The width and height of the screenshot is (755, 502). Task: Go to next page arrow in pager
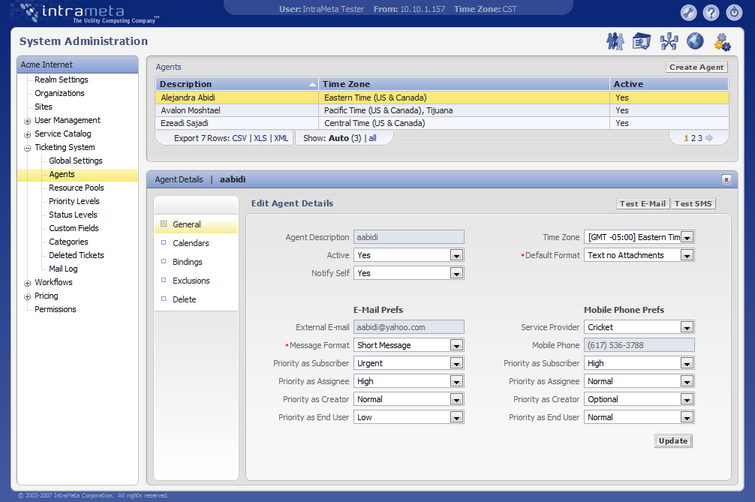(x=710, y=138)
